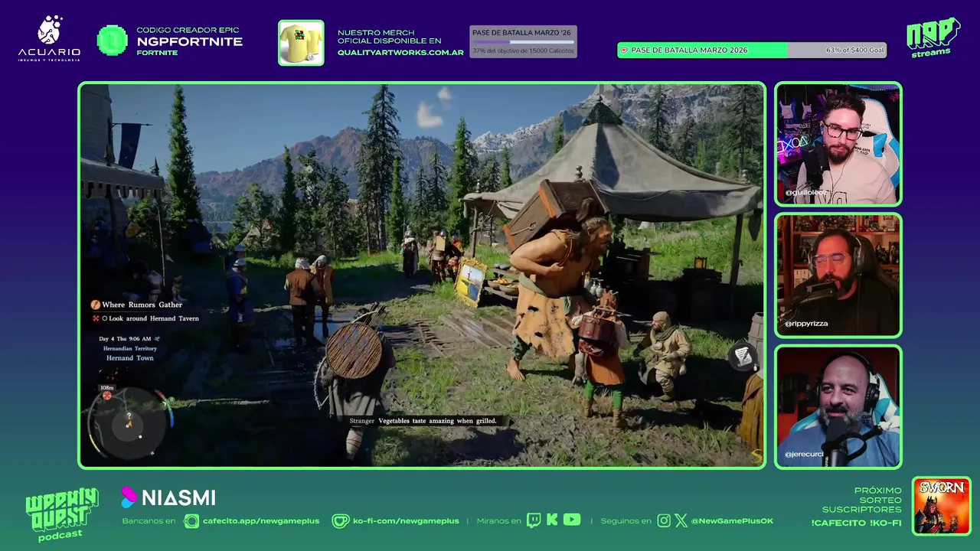
Task: Select the @rippyrizza webcam feed
Action: pos(838,275)
